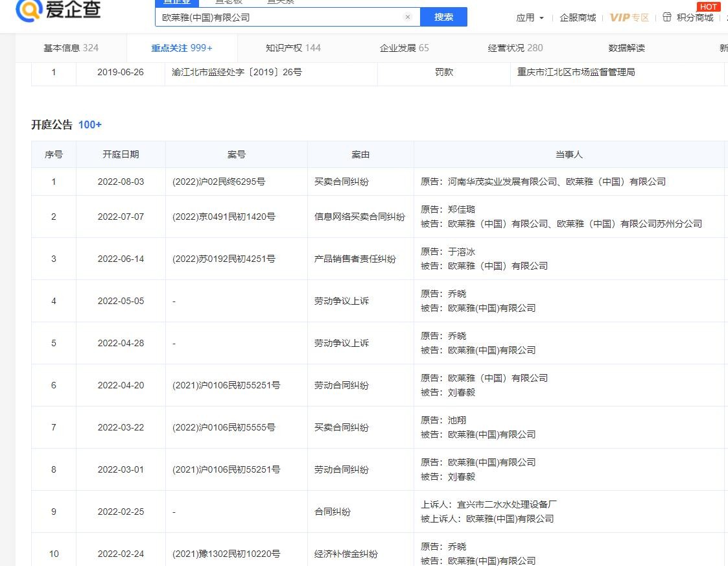
Task: Click the blue 搜索 button
Action: coord(444,17)
